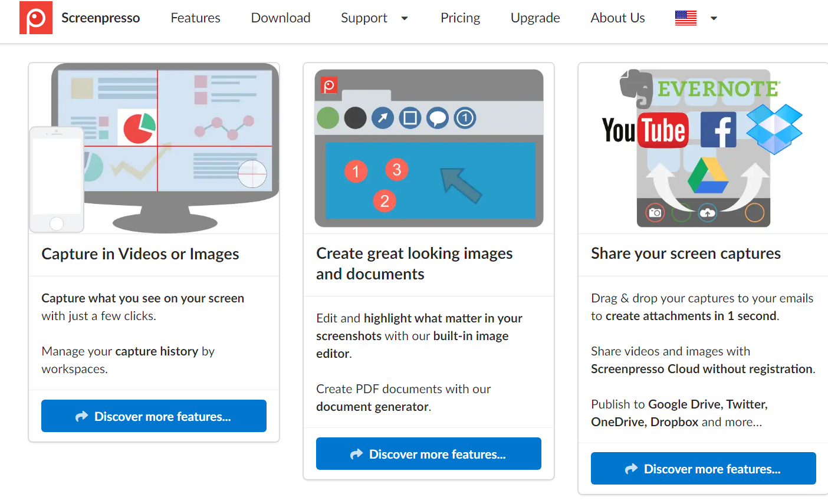828x504 pixels.
Task: Click the cloud upload icon in the illustration
Action: 707,212
